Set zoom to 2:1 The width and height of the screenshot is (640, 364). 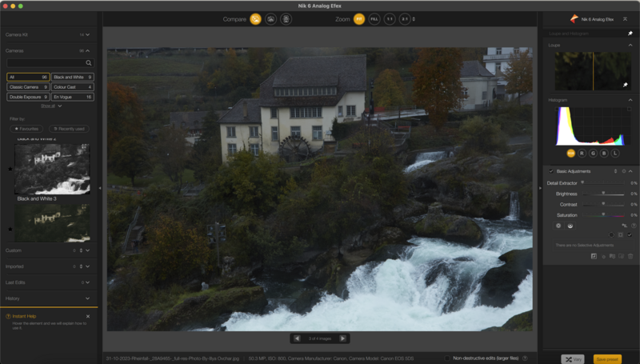coord(405,19)
